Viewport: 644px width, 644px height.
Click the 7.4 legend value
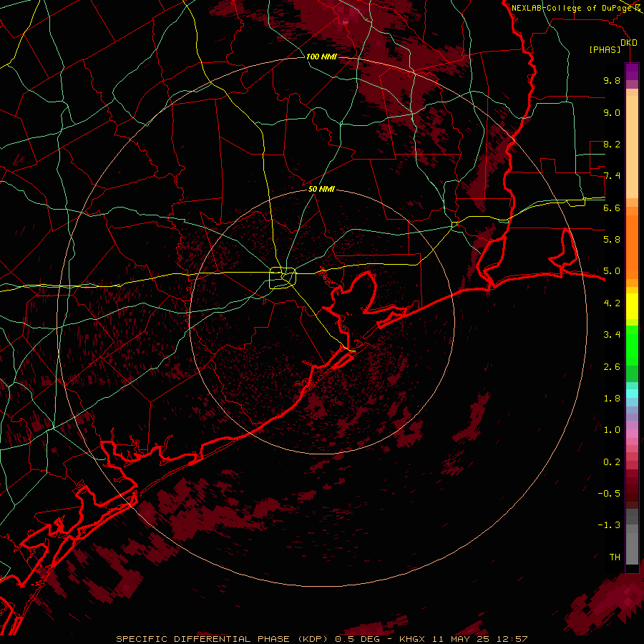(612, 176)
